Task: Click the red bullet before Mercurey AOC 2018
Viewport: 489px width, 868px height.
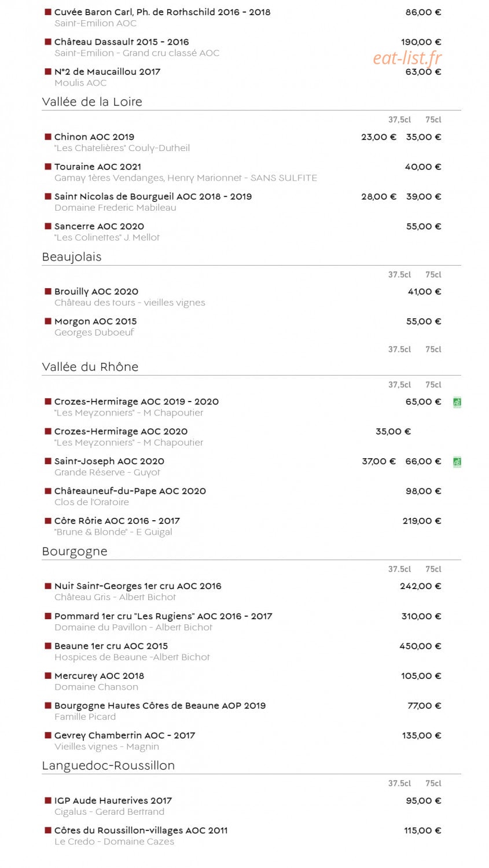Action: 48,675
